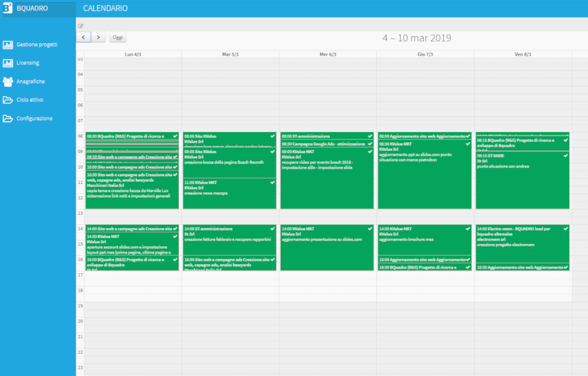Open Monday 10:30 Sito web e campagne event
588x376 pixels.
132,190
